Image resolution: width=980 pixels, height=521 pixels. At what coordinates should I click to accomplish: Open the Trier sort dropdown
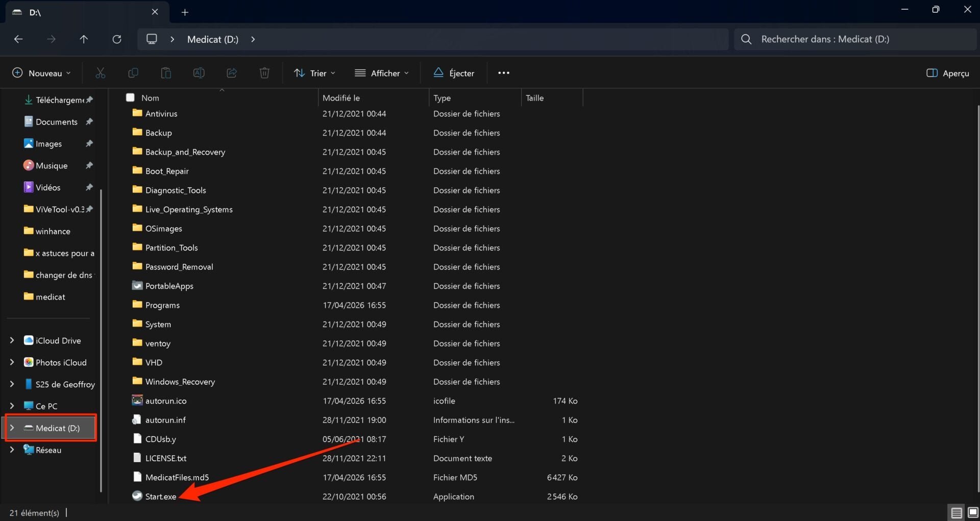pos(314,73)
